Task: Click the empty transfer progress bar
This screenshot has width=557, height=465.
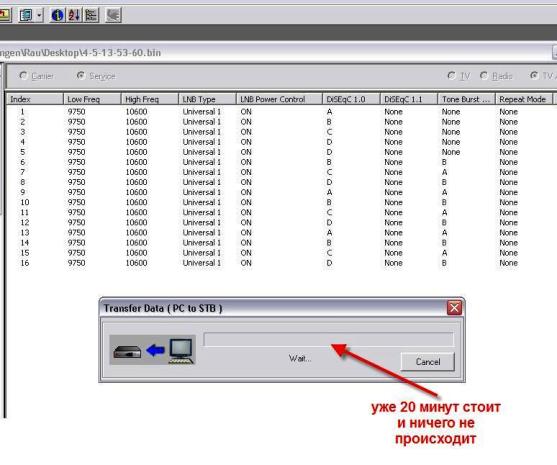Action: (x=329, y=339)
